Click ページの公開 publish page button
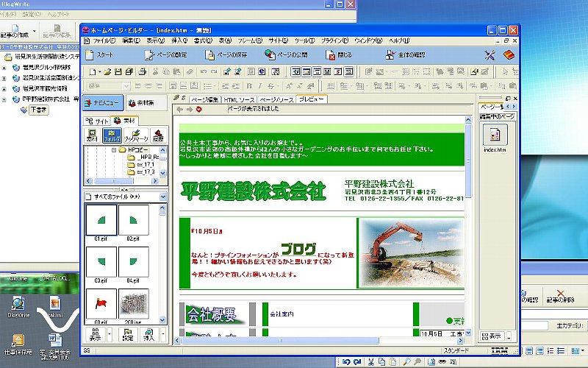 (286, 54)
